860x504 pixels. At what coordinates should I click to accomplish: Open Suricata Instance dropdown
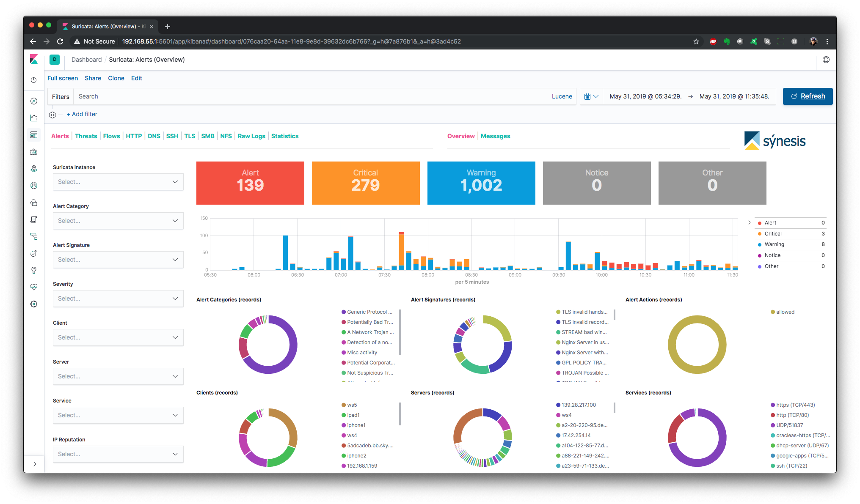coord(118,182)
